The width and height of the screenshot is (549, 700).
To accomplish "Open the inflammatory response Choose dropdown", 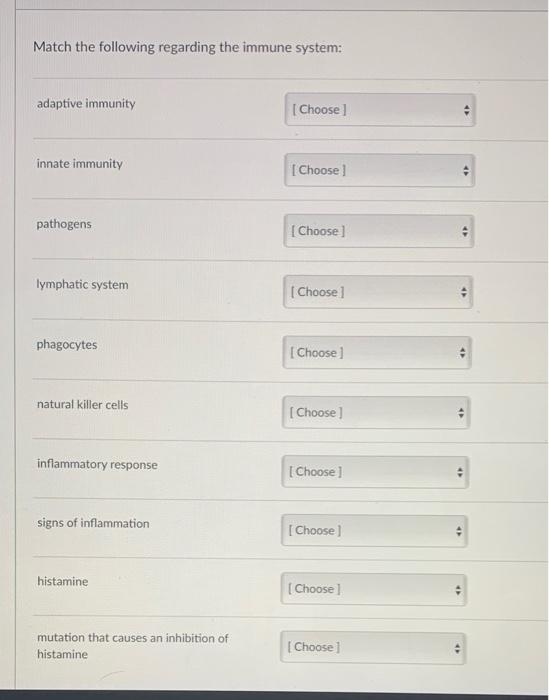I will pos(375,472).
